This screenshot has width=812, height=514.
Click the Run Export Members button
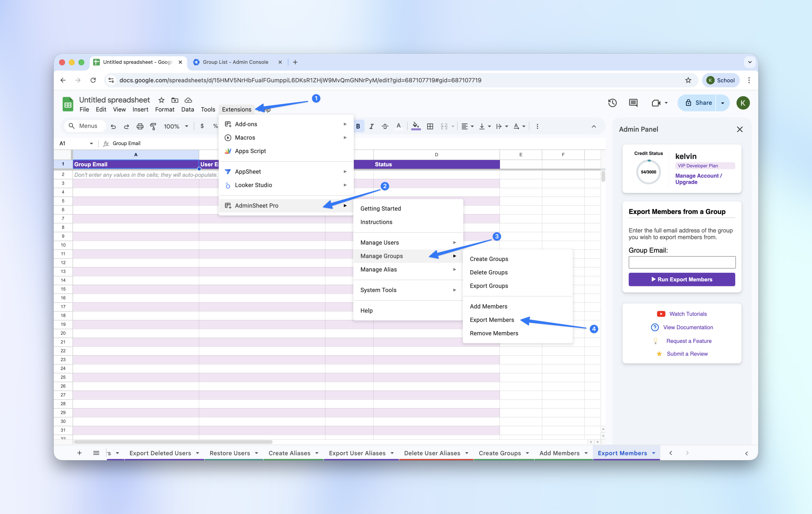(682, 279)
